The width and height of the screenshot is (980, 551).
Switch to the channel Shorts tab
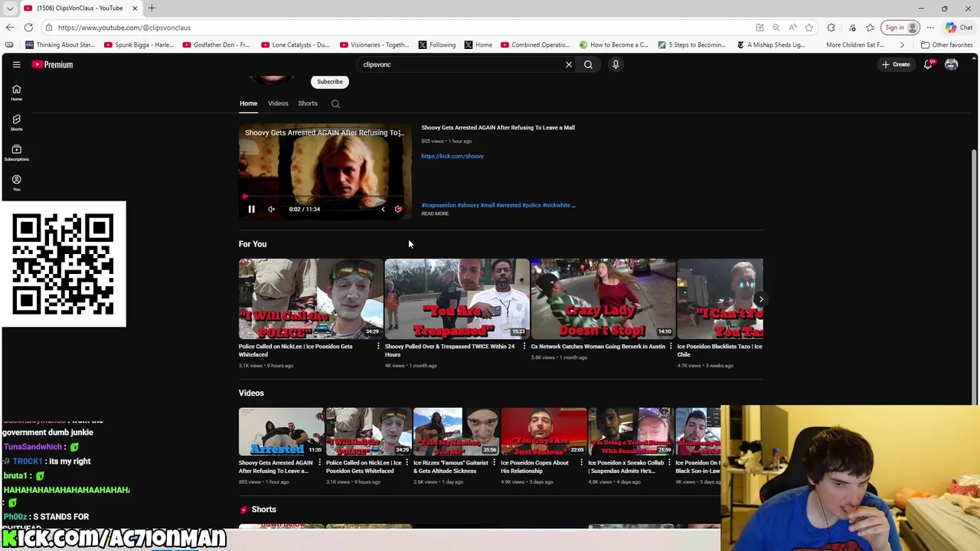point(308,103)
